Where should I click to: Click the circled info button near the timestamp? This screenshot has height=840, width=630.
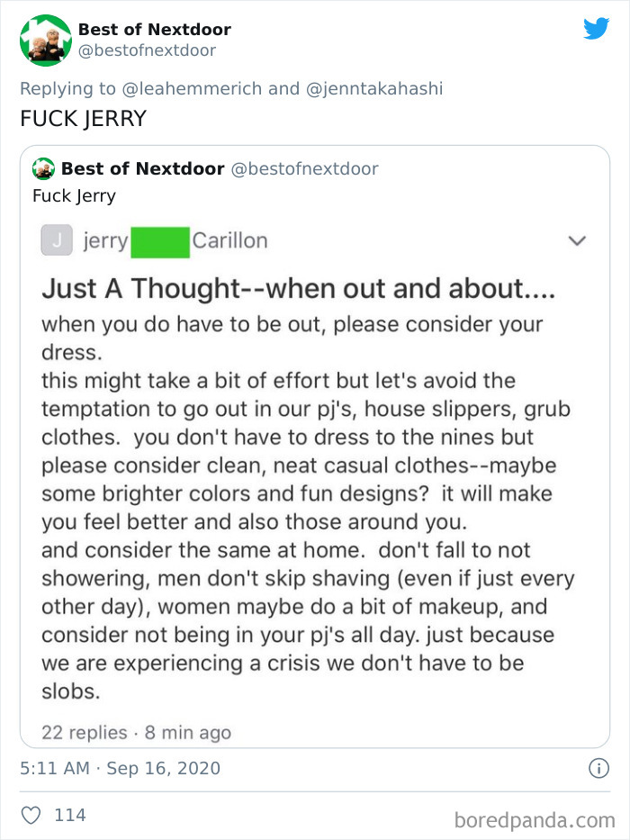[x=600, y=766]
